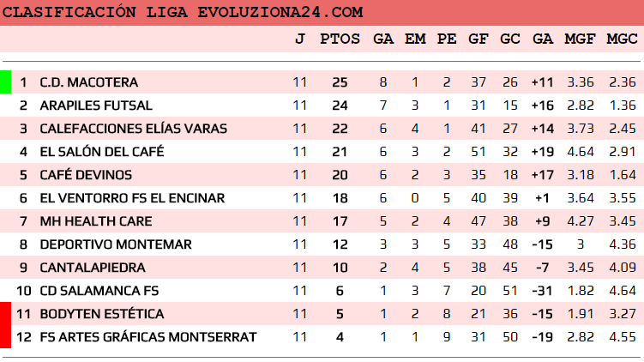This screenshot has width=644, height=362.
Task: Open the Cantalapiedra team row
Action: [93, 268]
